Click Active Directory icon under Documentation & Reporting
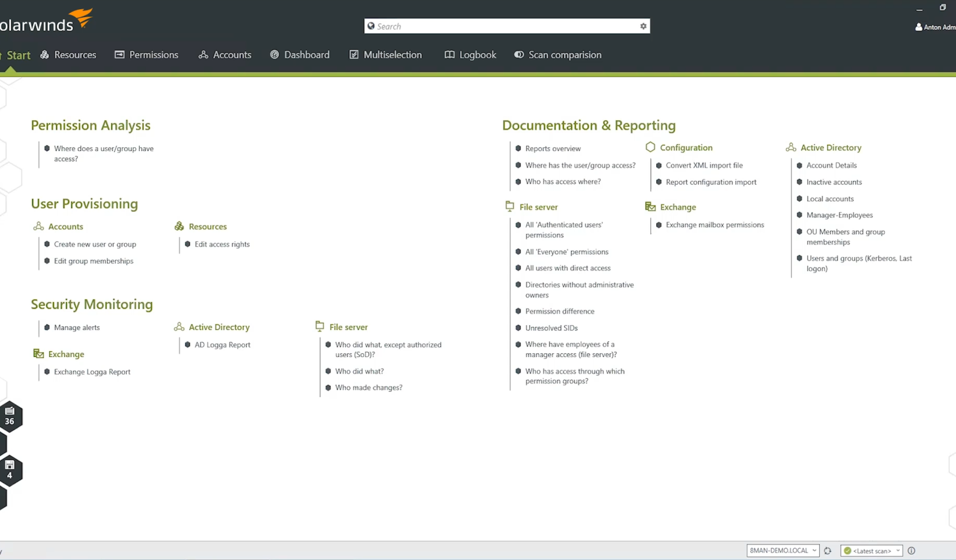Screen dimensions: 956x560 point(791,147)
